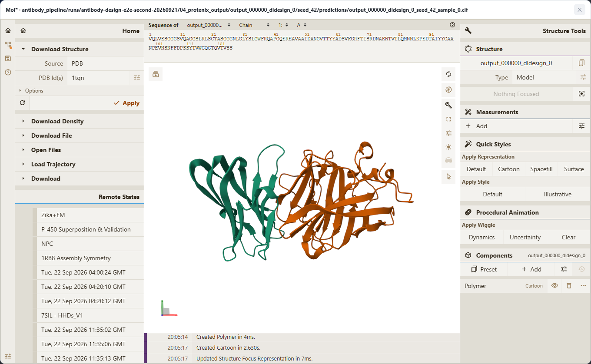Open the Source PDB dropdown
Image resolution: width=591 pixels, height=364 pixels.
click(x=106, y=63)
